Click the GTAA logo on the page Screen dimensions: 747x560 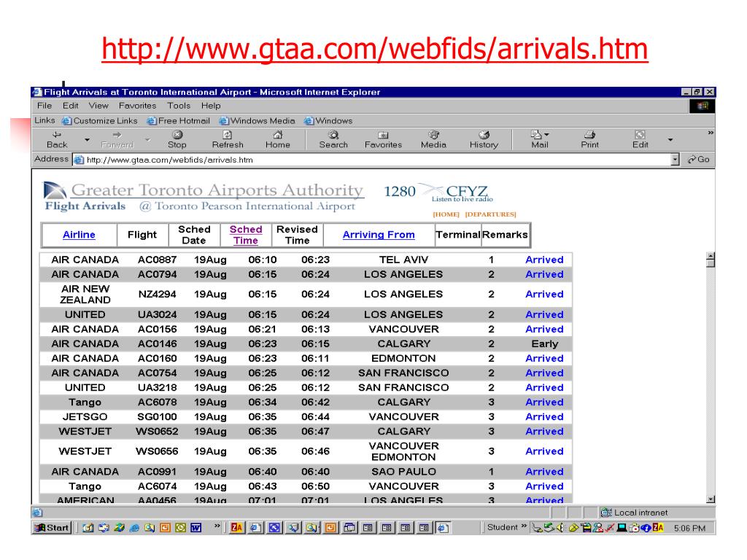(55, 190)
